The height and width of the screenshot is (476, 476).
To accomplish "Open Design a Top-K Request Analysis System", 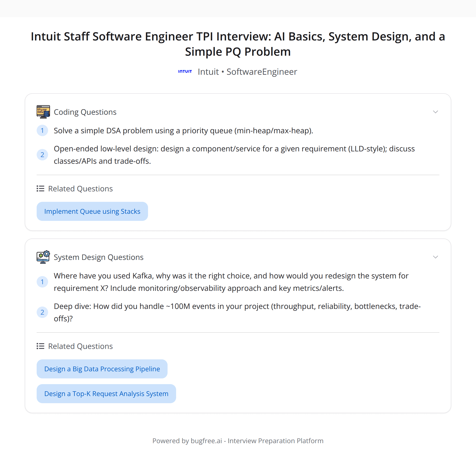I will tap(106, 393).
